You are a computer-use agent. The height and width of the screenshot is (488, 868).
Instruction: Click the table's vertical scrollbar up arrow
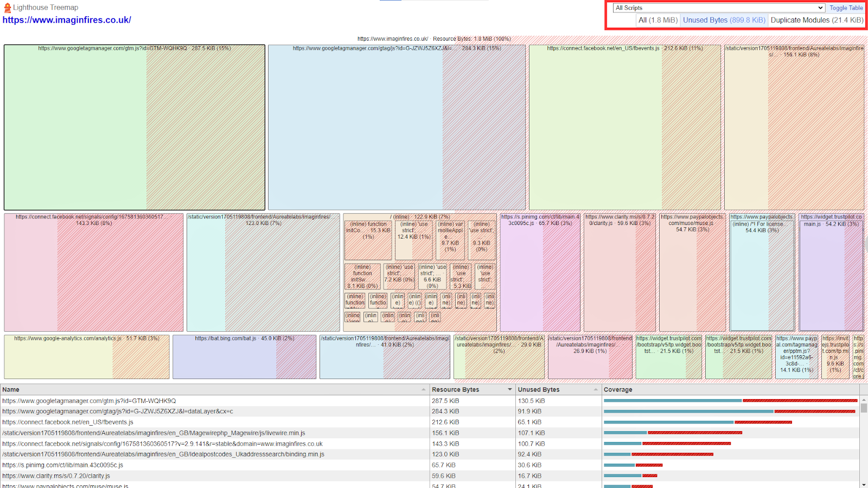click(x=864, y=399)
